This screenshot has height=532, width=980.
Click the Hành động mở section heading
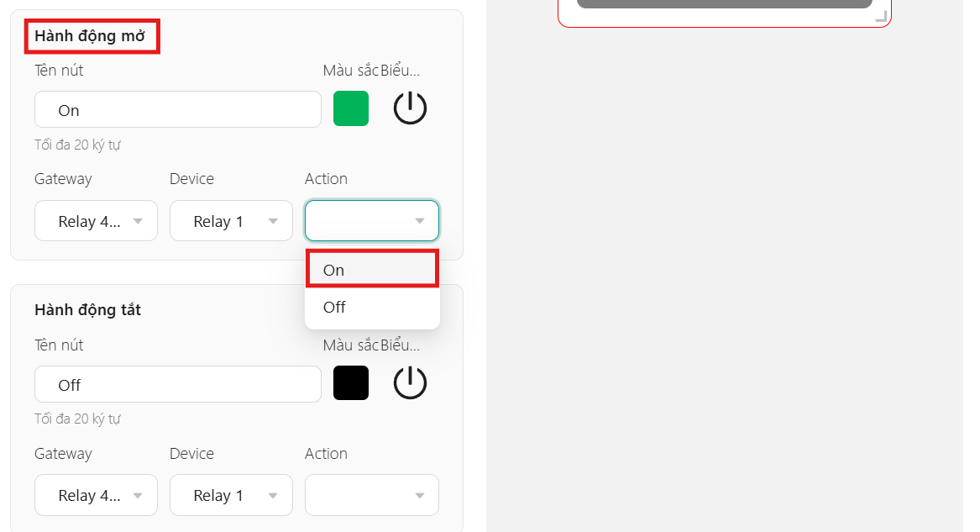[90, 35]
